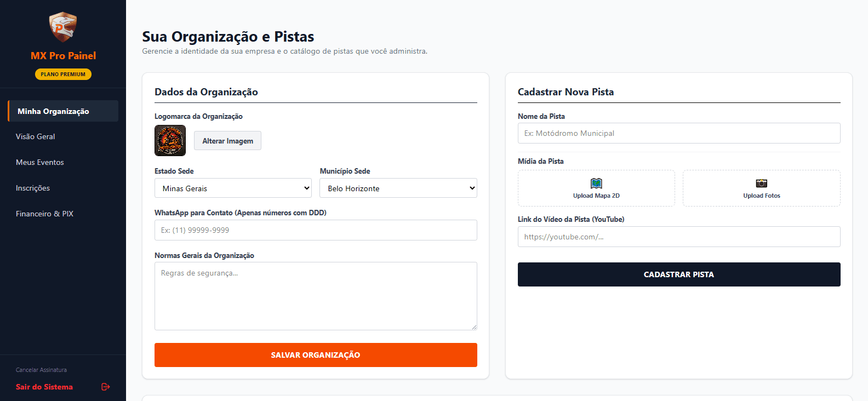Focus the Nome da Pista field
This screenshot has width=868, height=401.
pos(679,133)
